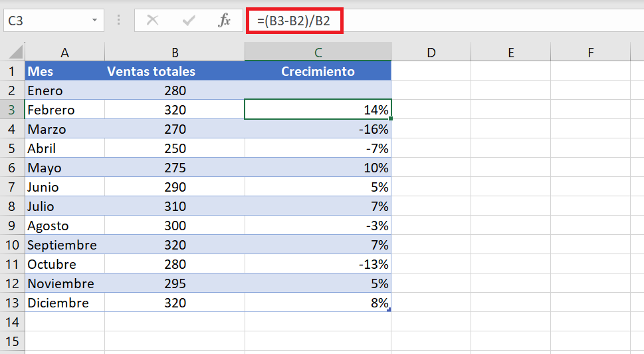Open the Name Box dropdown arrow
The width and height of the screenshot is (644, 354).
[x=94, y=20]
